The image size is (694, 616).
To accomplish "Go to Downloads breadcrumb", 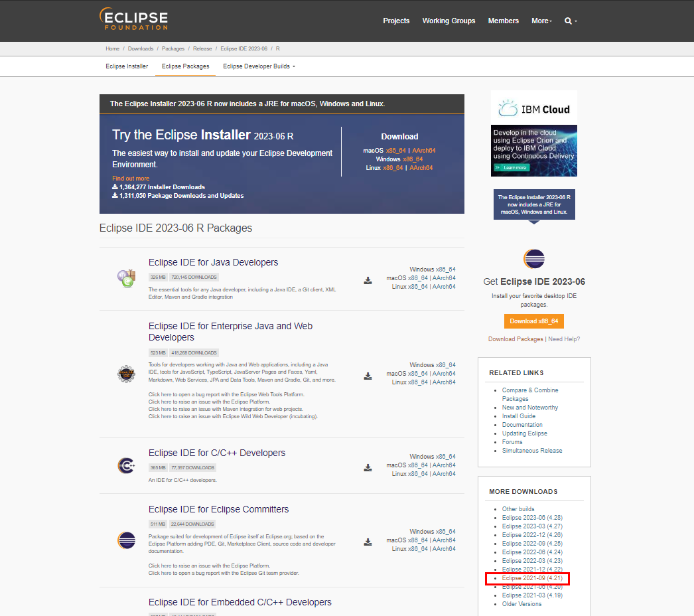I will (140, 48).
